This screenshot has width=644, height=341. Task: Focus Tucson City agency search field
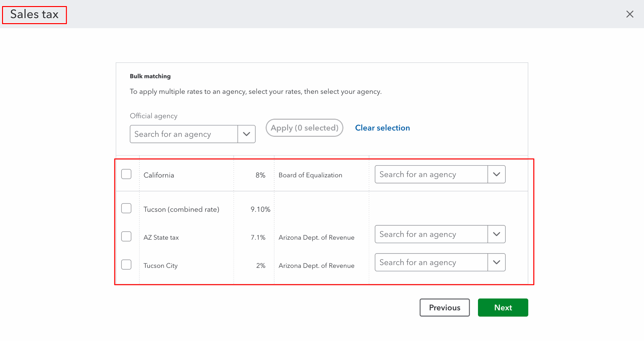coord(431,262)
